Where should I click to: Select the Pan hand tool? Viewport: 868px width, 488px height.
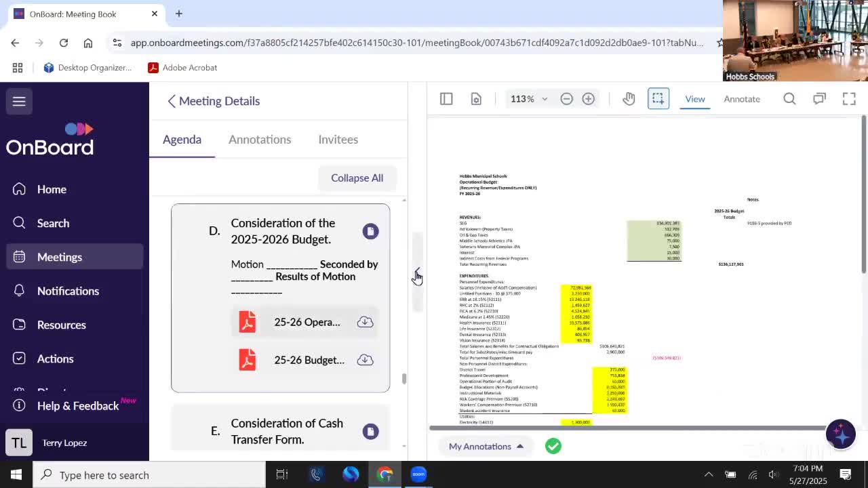click(629, 99)
